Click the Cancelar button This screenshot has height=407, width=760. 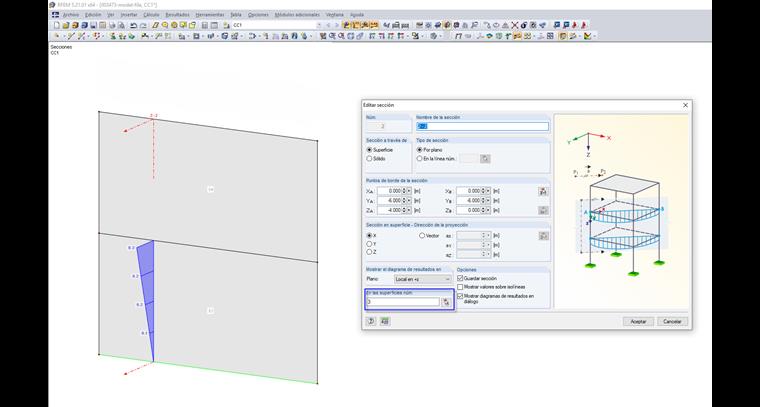click(x=672, y=322)
